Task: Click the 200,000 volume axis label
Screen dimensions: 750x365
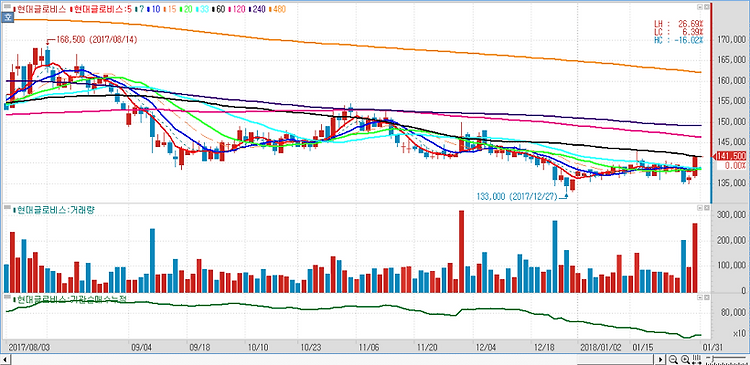Action: 732,241
